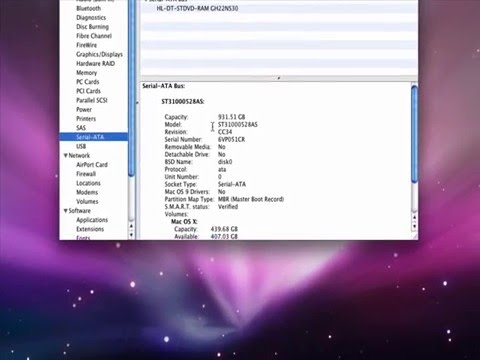Click sidebar scroll up arrow
The height and width of the screenshot is (360, 480).
click(131, 226)
